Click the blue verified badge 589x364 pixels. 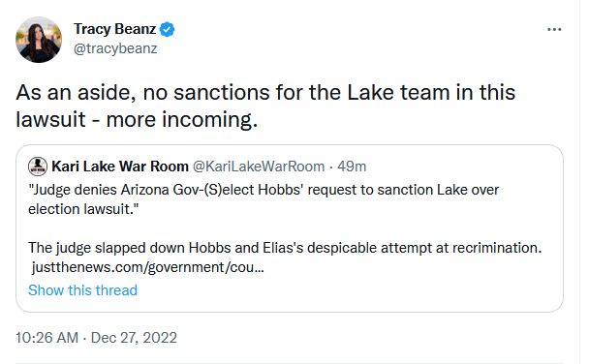[x=168, y=29]
